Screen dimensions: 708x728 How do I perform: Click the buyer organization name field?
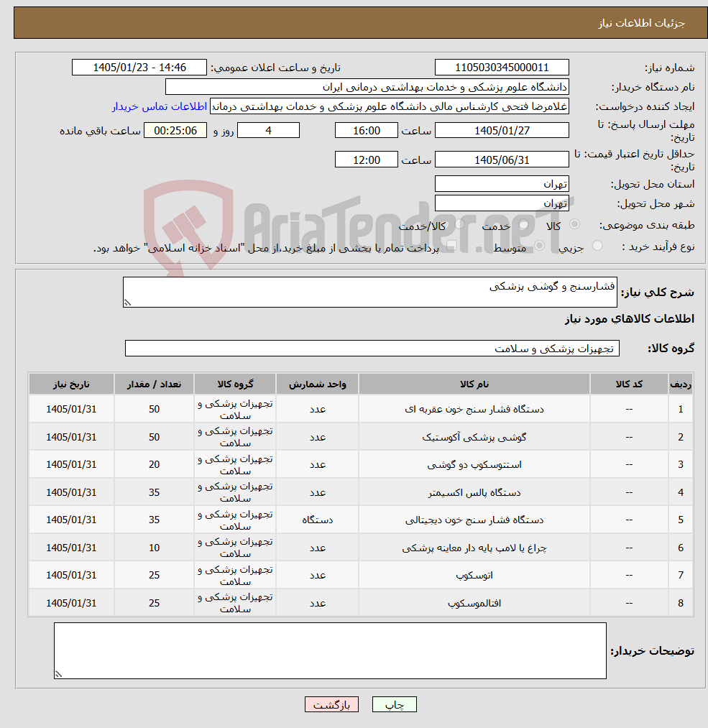tap(367, 87)
